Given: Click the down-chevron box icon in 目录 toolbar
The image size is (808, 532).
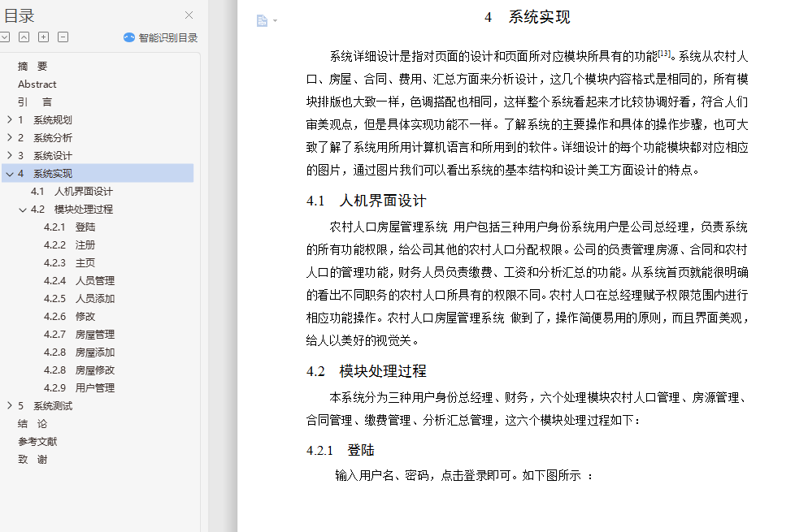Looking at the screenshot, I should pos(5,37).
